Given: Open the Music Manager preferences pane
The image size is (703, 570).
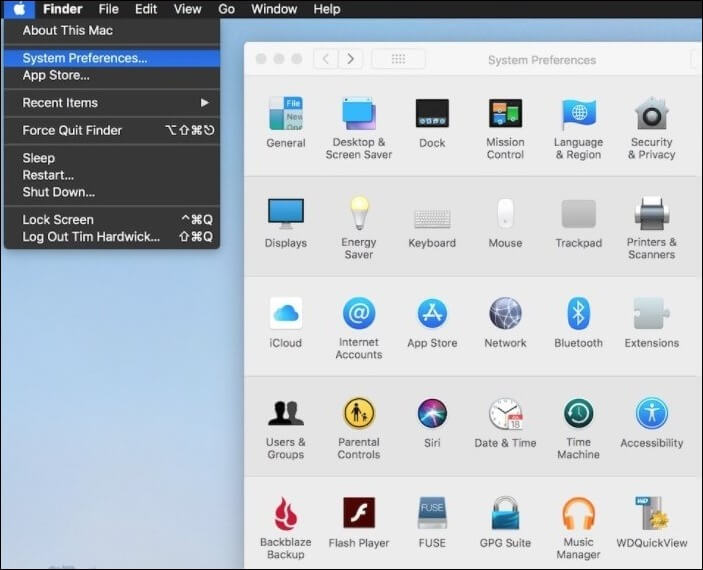Looking at the screenshot, I should (x=578, y=528).
